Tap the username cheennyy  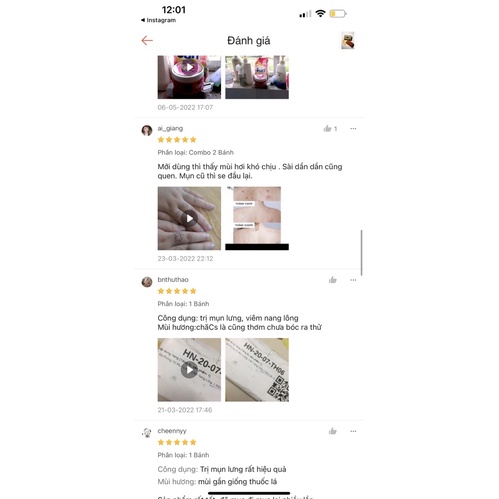pos(172,431)
